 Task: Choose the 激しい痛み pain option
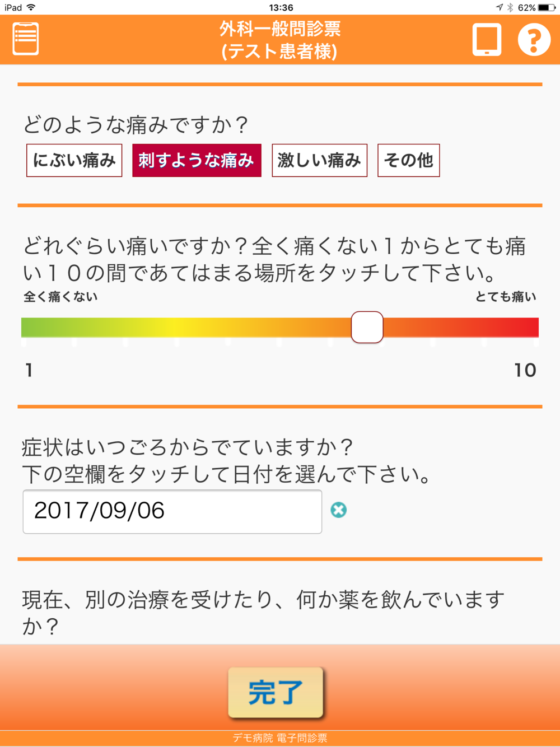319,160
